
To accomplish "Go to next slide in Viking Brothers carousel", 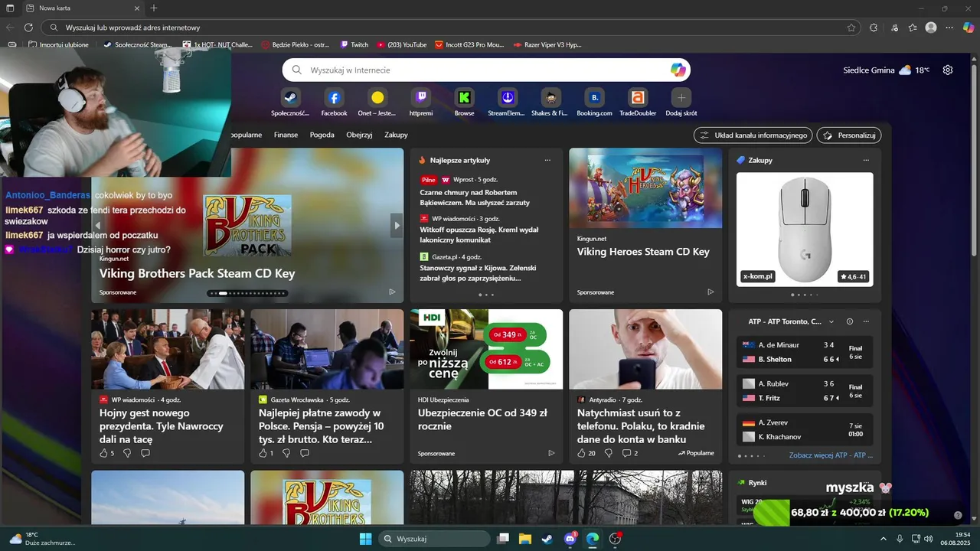I will [397, 225].
